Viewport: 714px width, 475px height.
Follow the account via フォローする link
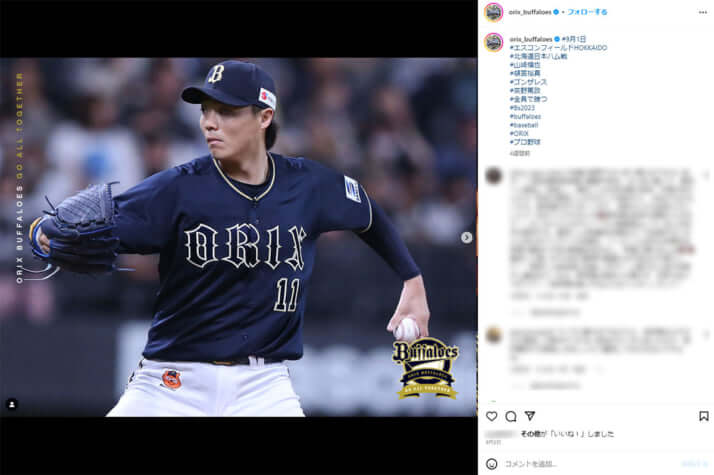tap(587, 12)
